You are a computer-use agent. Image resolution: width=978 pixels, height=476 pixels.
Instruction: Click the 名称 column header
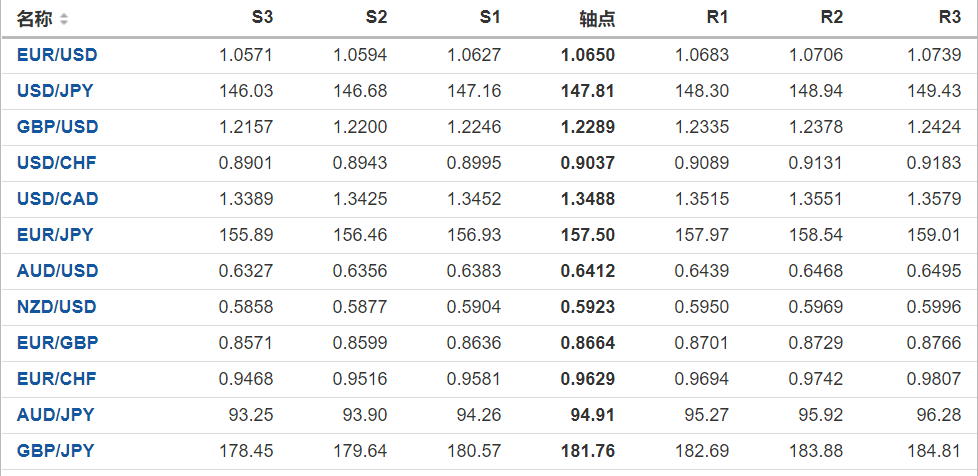coord(35,19)
